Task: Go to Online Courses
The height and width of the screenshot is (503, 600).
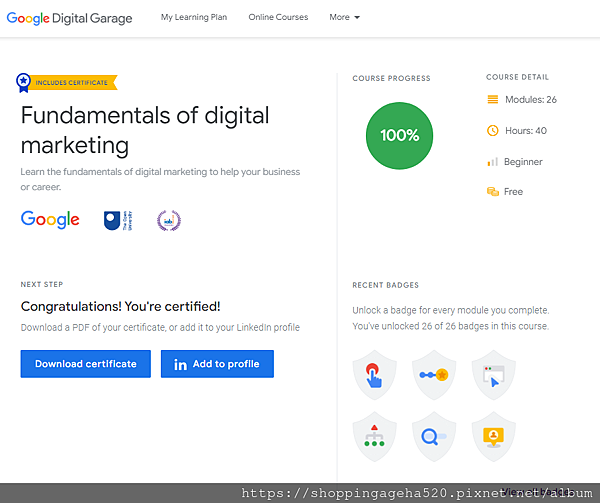Action: pyautogui.click(x=278, y=17)
